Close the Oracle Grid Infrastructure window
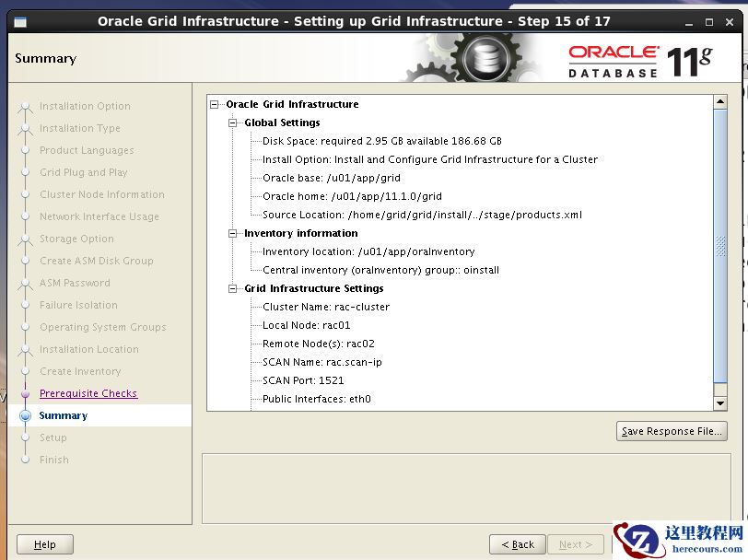This screenshot has width=748, height=560. [730, 22]
